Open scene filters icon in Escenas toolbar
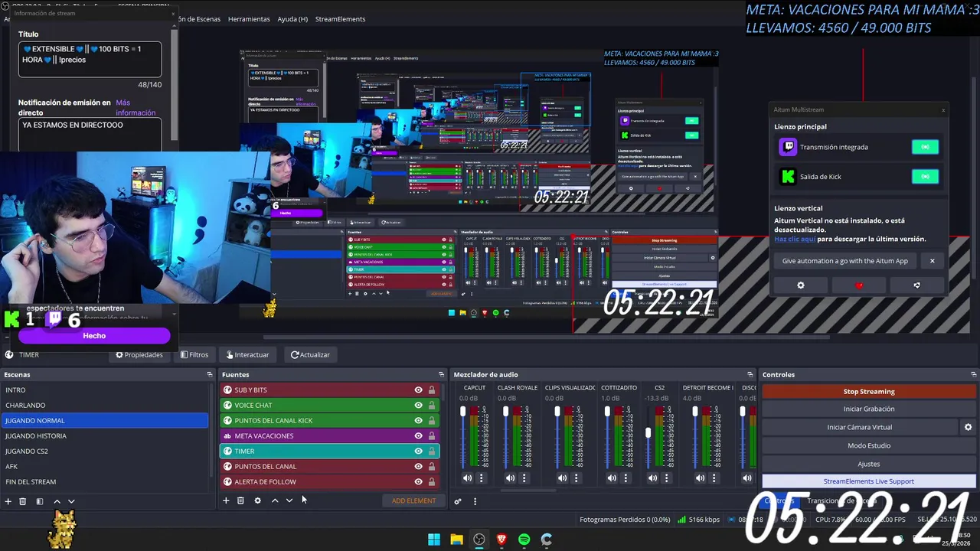Viewport: 980px width, 551px height. pos(40,501)
